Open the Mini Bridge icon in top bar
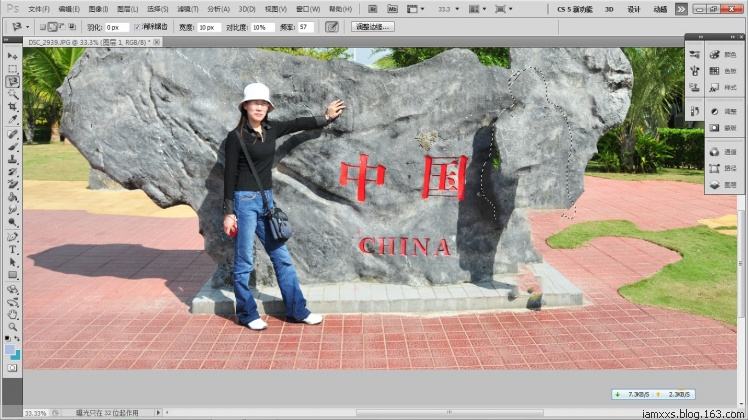The width and height of the screenshot is (748, 420). click(392, 9)
